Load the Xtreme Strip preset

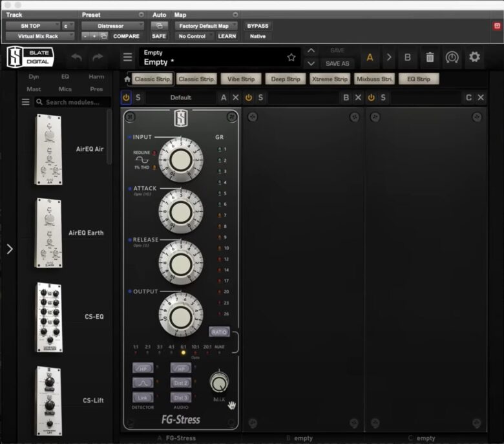pyautogui.click(x=330, y=79)
